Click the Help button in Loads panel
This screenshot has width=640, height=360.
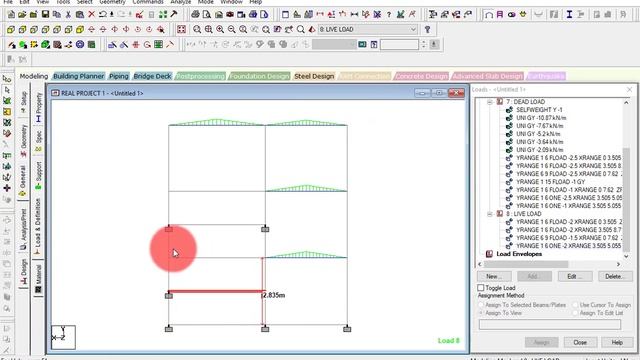[x=617, y=342]
